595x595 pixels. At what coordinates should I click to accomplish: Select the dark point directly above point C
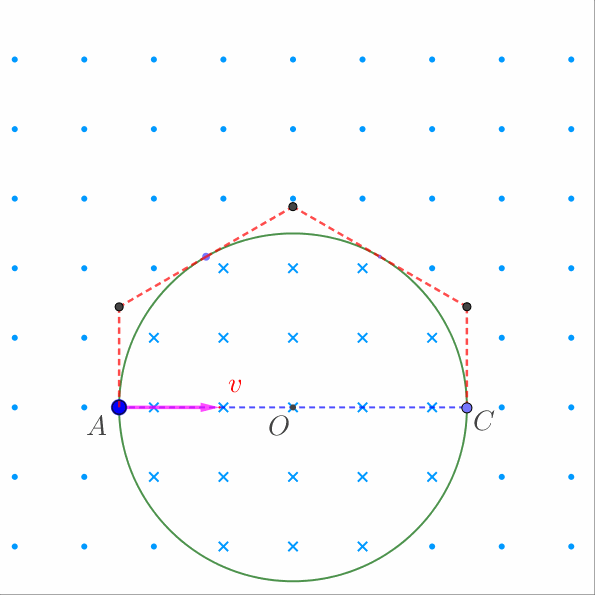(467, 307)
